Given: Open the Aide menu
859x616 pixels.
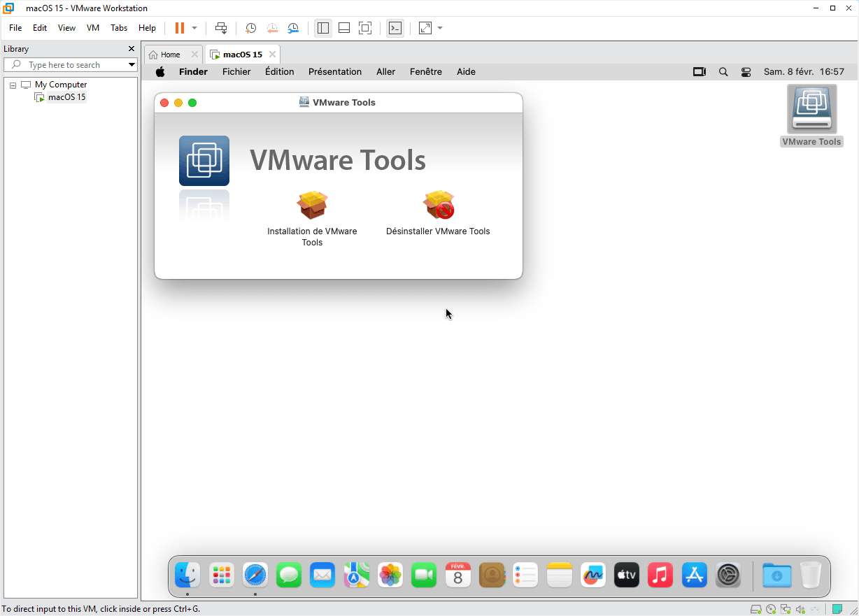Looking at the screenshot, I should coord(466,71).
